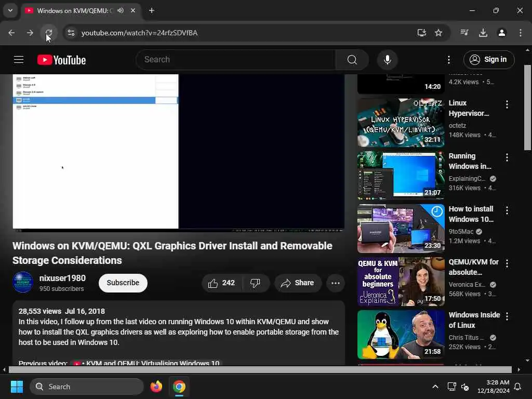Open options for 9to5Mac video

click(507, 210)
